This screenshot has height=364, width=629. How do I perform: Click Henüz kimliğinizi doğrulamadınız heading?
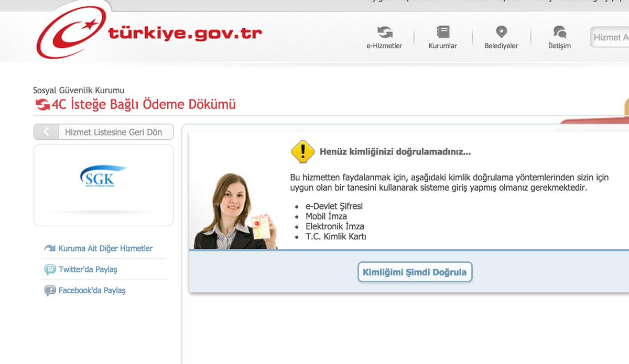click(x=395, y=152)
